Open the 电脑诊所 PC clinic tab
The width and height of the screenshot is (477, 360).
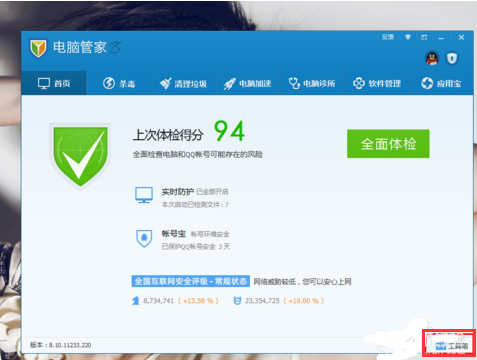pyautogui.click(x=312, y=83)
